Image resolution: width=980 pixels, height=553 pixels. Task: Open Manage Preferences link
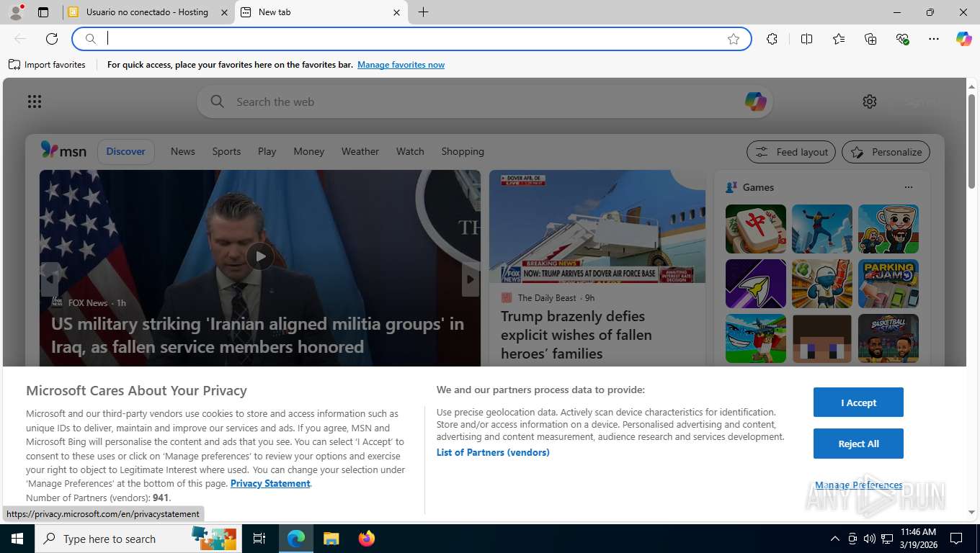pyautogui.click(x=858, y=485)
